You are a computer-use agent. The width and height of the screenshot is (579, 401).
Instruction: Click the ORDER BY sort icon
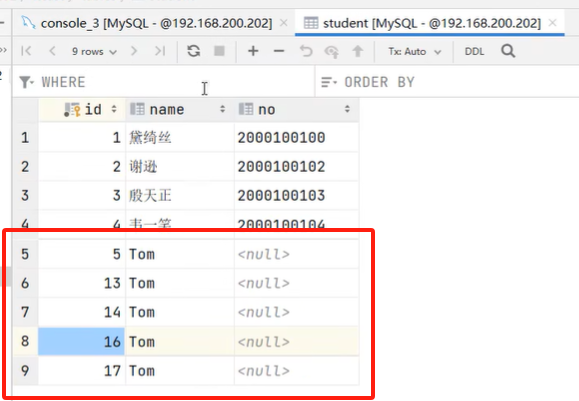pos(329,82)
